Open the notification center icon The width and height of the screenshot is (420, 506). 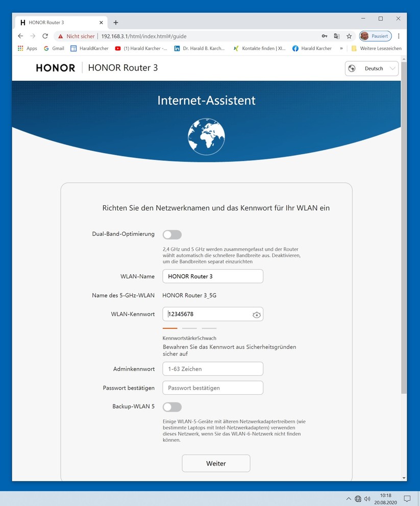point(407,498)
